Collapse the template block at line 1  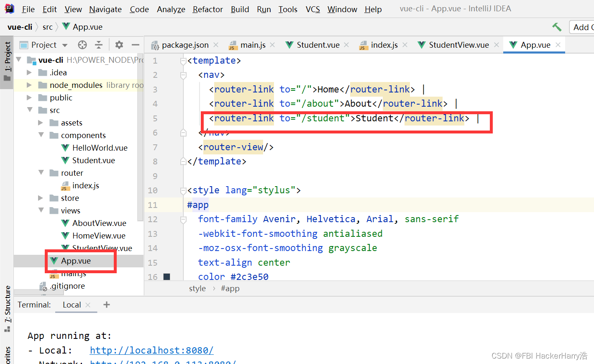[x=183, y=60]
